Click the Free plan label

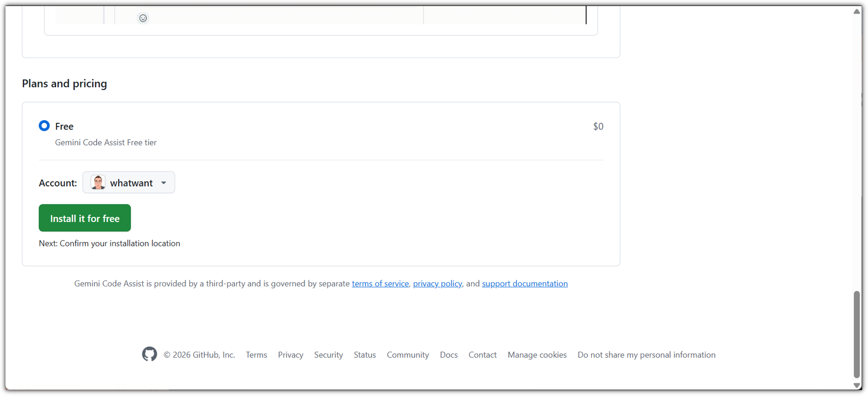(64, 126)
